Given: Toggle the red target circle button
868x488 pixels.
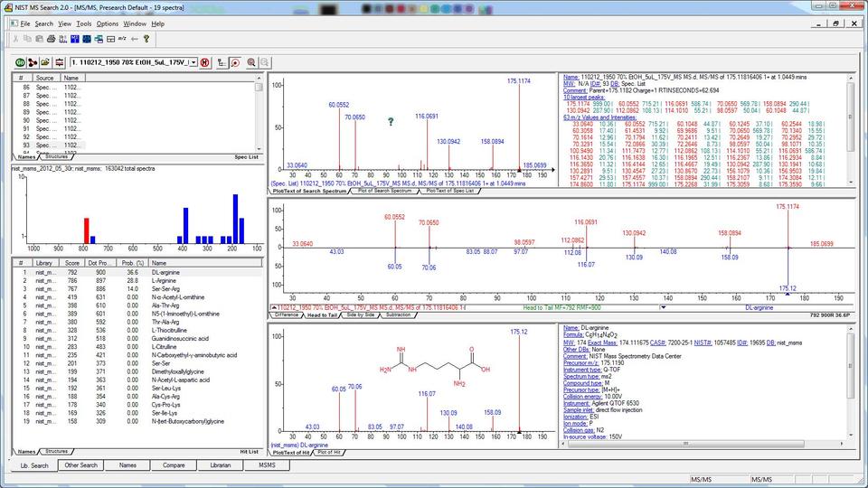Looking at the screenshot, I should pos(234,62).
